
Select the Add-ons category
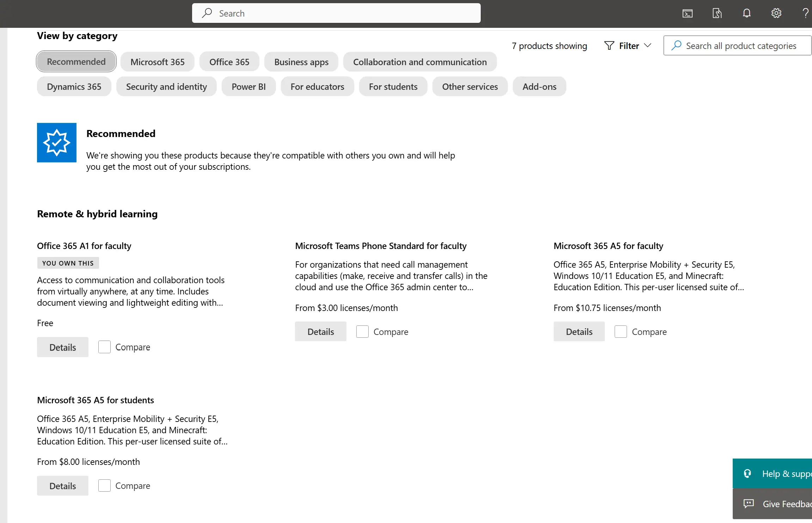point(539,86)
